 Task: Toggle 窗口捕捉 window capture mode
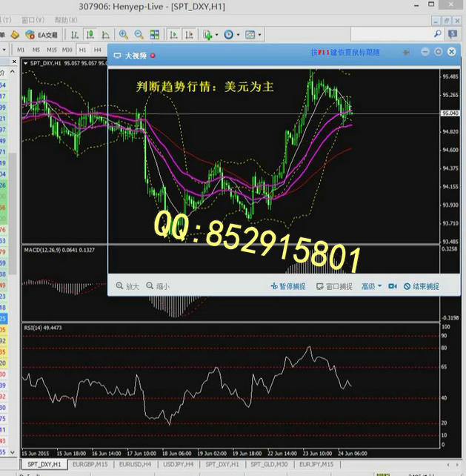tap(334, 286)
